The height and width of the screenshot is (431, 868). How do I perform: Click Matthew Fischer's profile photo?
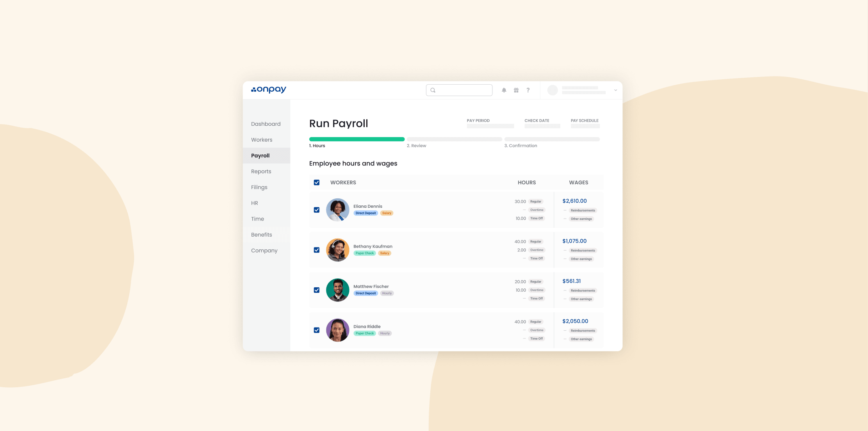337,290
